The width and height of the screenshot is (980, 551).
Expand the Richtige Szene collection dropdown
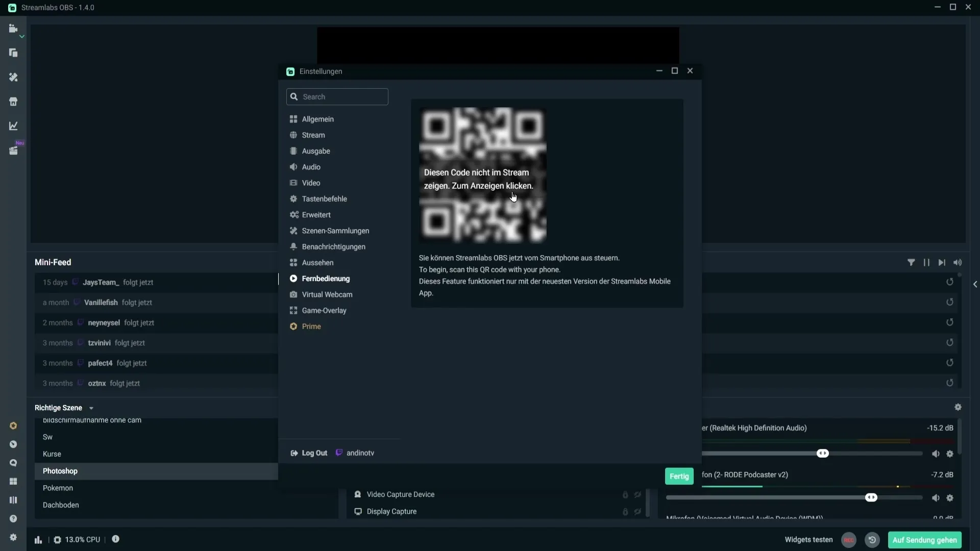(x=91, y=408)
